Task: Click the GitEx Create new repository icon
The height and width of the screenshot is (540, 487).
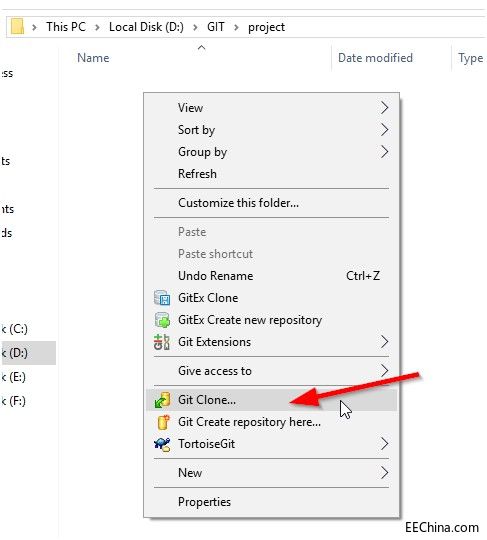Action: pos(162,320)
